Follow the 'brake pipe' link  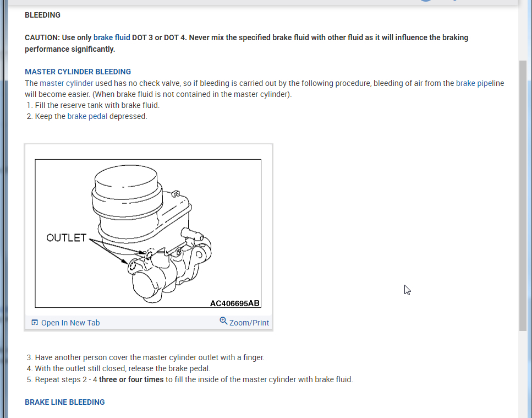tap(474, 83)
